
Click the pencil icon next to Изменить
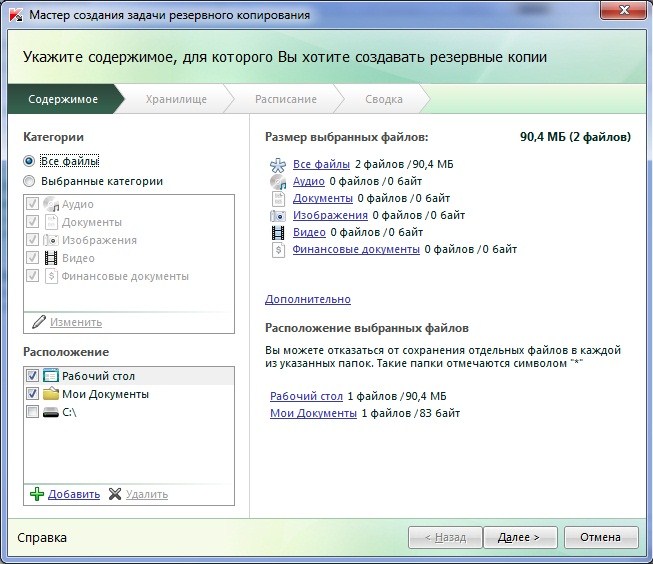39,322
